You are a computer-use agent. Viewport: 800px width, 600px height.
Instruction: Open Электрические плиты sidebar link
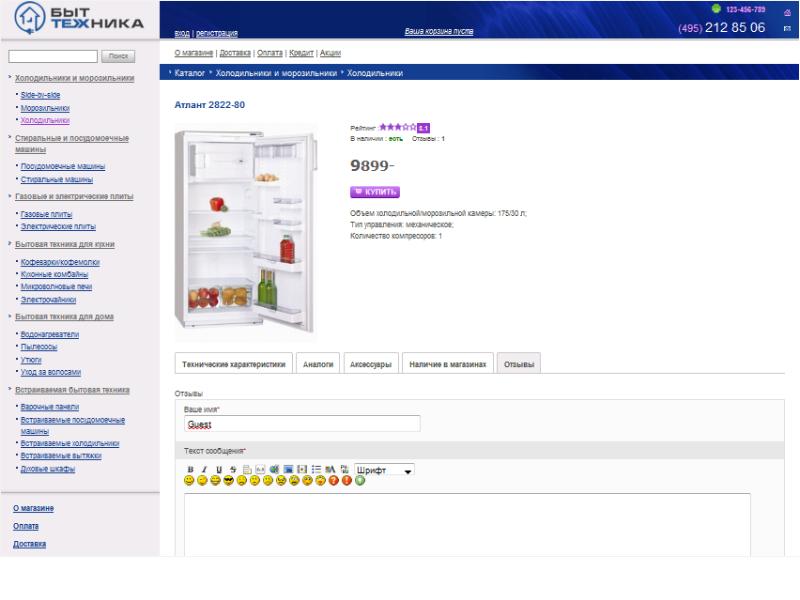tap(58, 227)
